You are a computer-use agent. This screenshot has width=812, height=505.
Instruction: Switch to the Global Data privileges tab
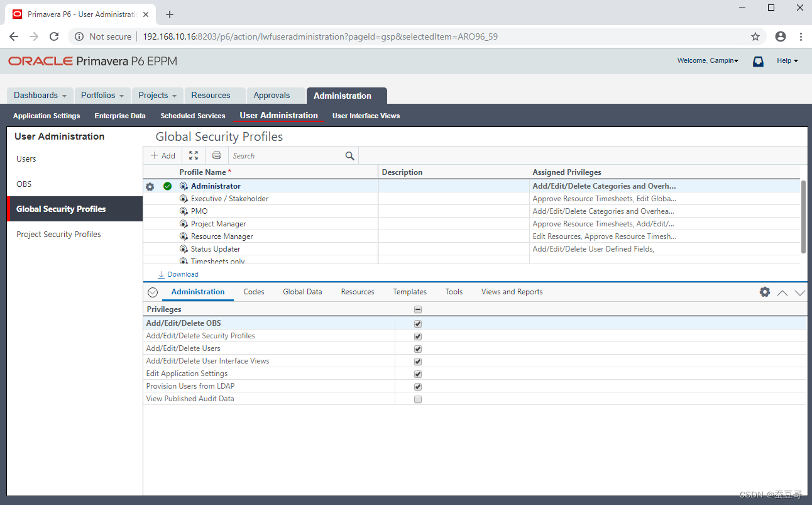tap(302, 292)
